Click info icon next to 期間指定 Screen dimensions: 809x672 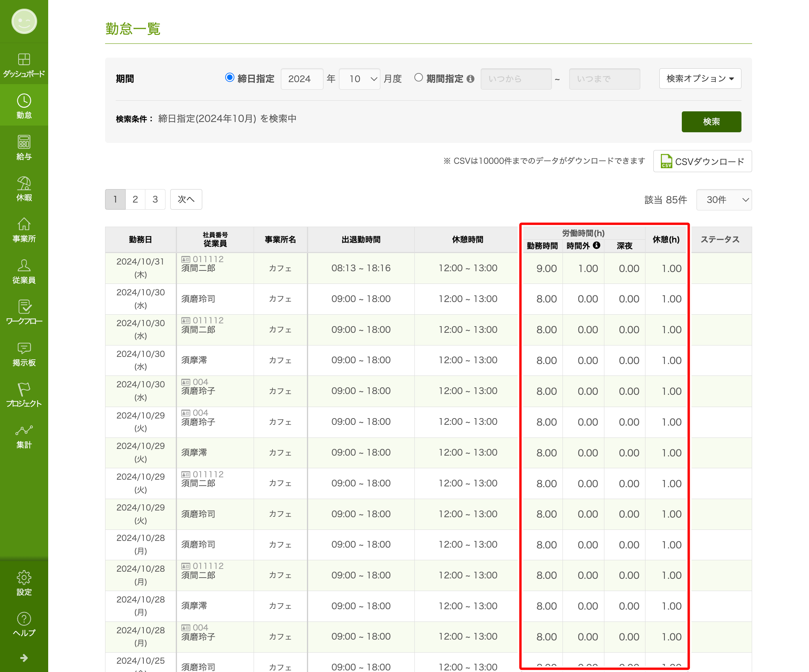pos(470,79)
